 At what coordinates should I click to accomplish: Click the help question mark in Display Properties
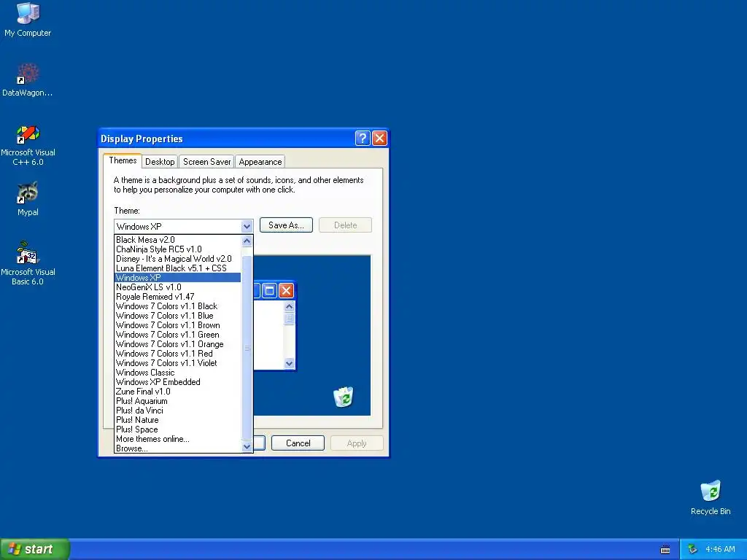[363, 138]
